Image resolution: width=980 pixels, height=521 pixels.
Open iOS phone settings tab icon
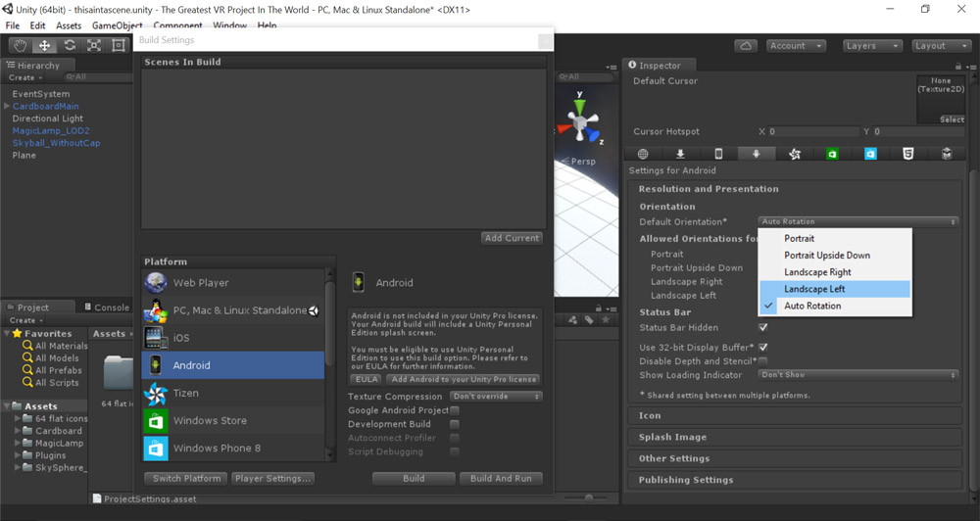click(718, 154)
